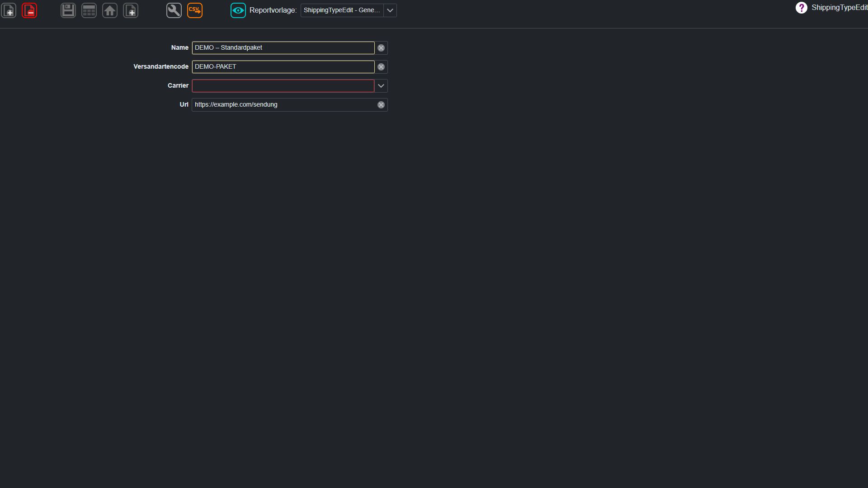Viewport: 868px width, 488px height.
Task: Click the red delete record icon
Action: click(29, 10)
